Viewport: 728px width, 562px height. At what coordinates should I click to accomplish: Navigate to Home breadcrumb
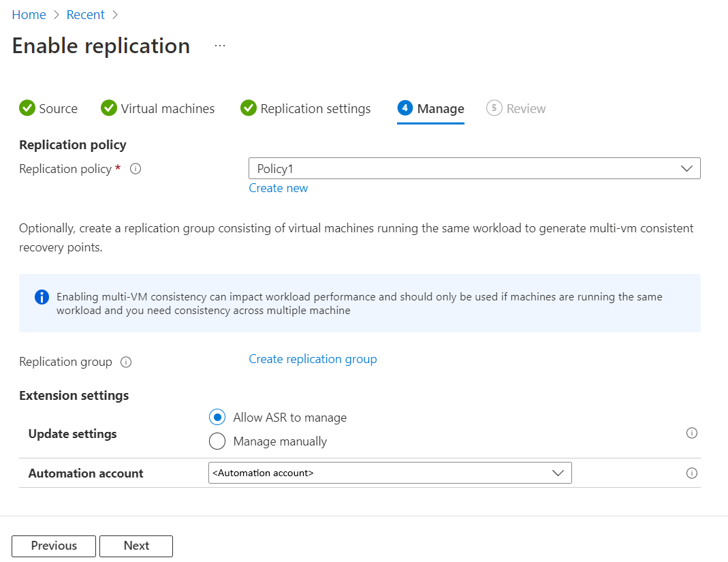point(29,15)
